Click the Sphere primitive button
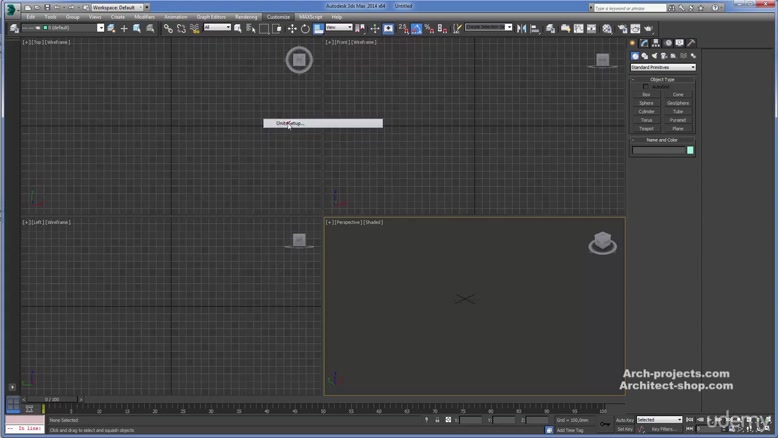 646,103
